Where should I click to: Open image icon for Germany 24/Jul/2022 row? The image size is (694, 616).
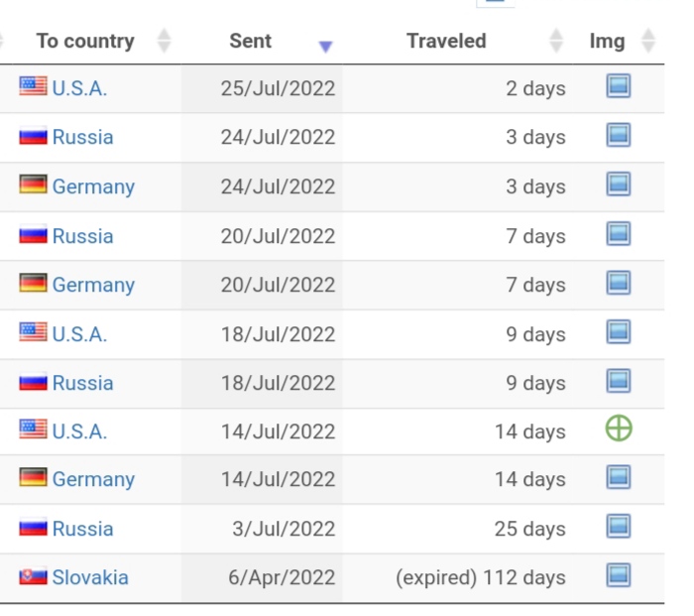click(619, 185)
